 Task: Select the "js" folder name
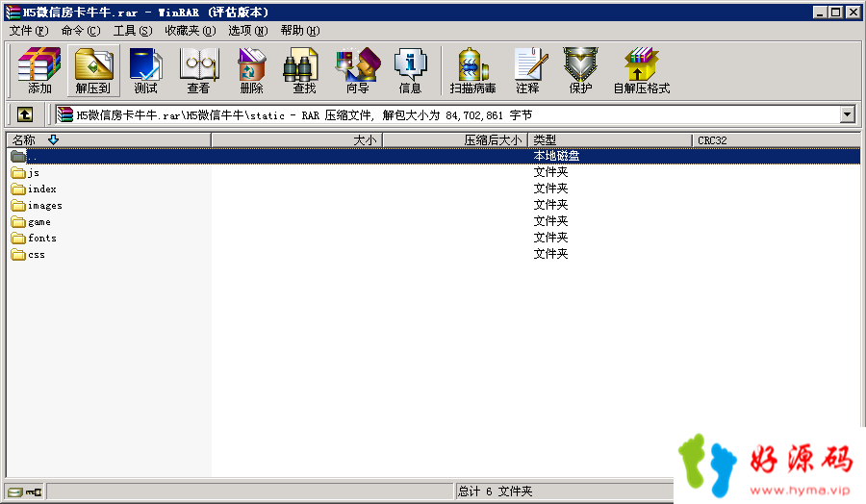click(34, 173)
